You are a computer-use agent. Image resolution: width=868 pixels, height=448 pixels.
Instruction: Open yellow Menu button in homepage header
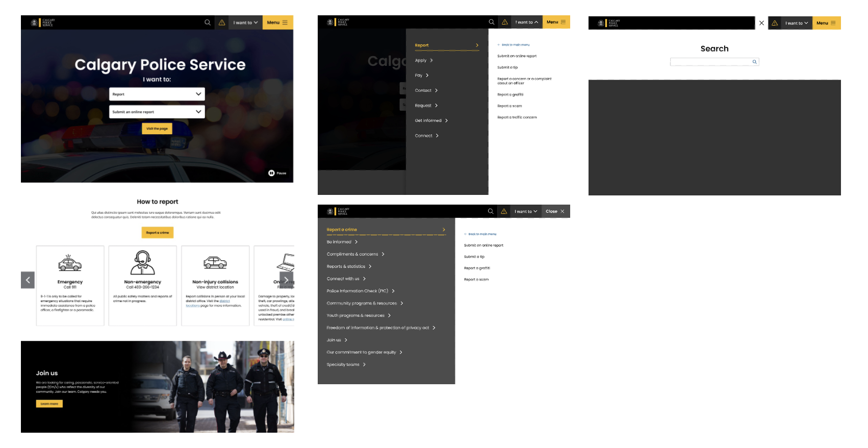(x=277, y=22)
